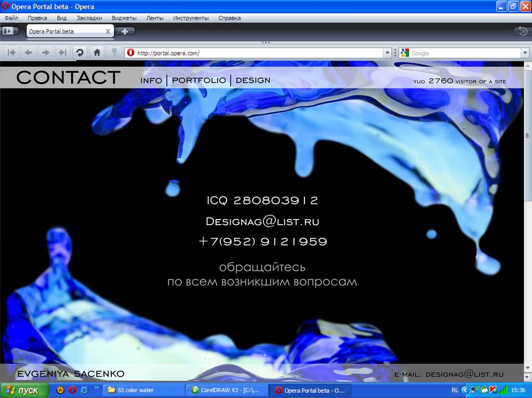This screenshot has width=532, height=398.
Task: Reload the current page
Action: click(79, 53)
